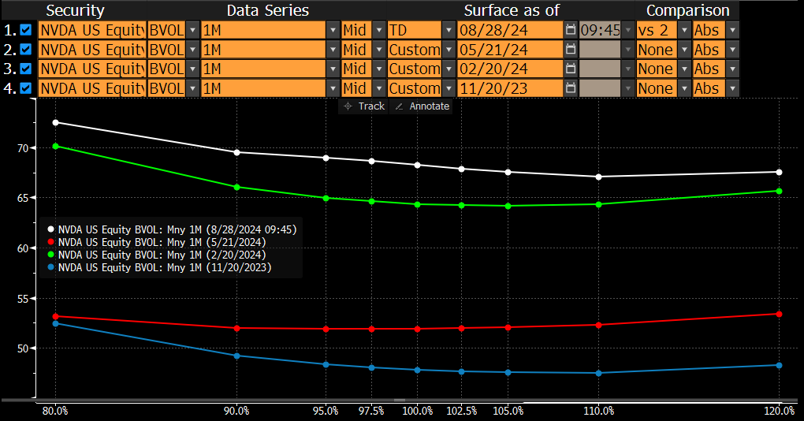
Task: Uncheck row 1 security checkbox
Action: (26, 30)
